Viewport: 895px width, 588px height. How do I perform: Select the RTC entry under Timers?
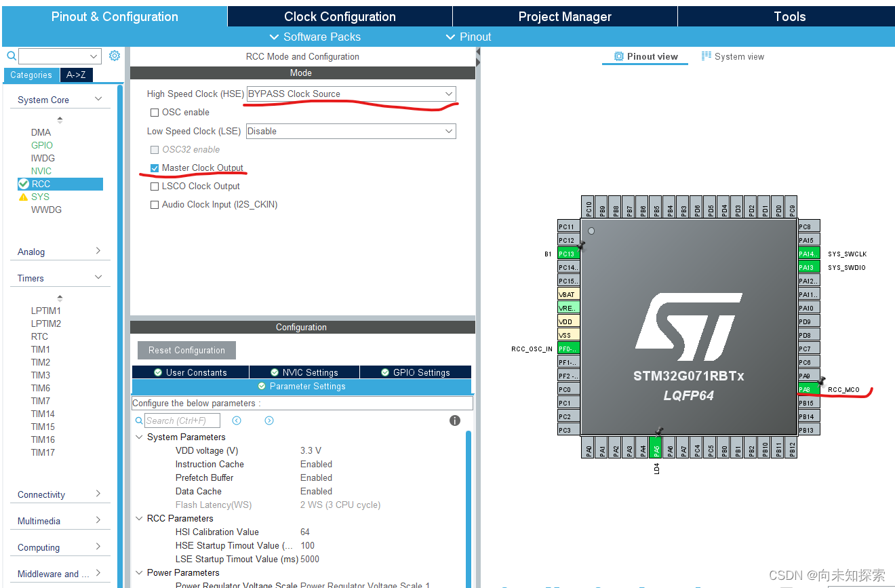[x=39, y=336]
